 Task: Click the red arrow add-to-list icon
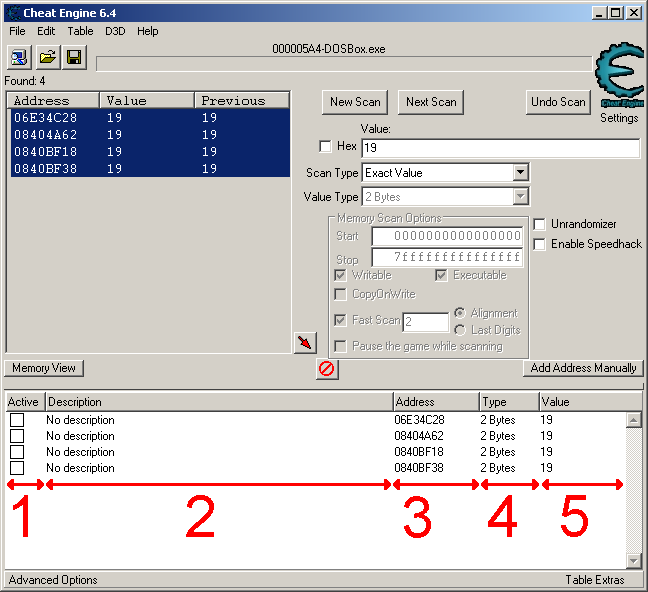(305, 343)
